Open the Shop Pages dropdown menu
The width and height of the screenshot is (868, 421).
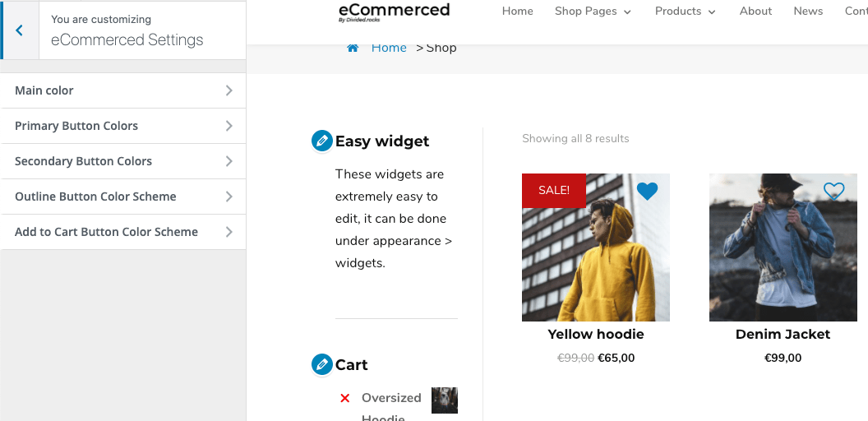[593, 12]
